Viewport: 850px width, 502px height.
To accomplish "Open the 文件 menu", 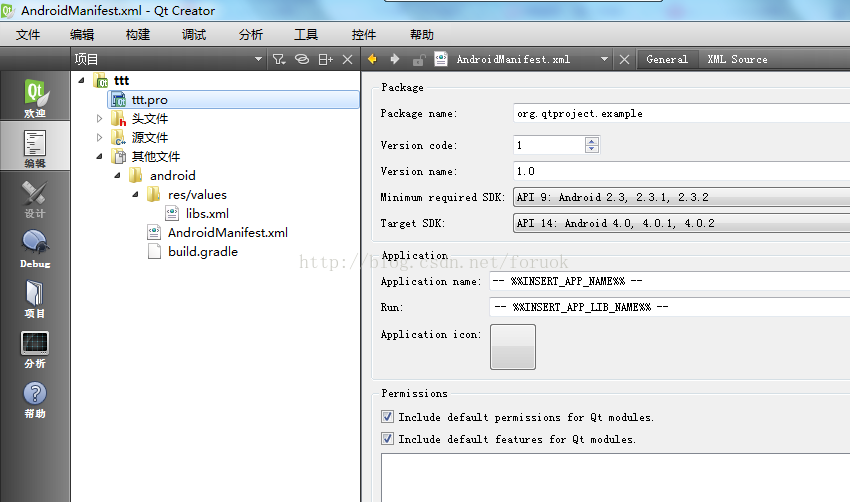I will (28, 35).
